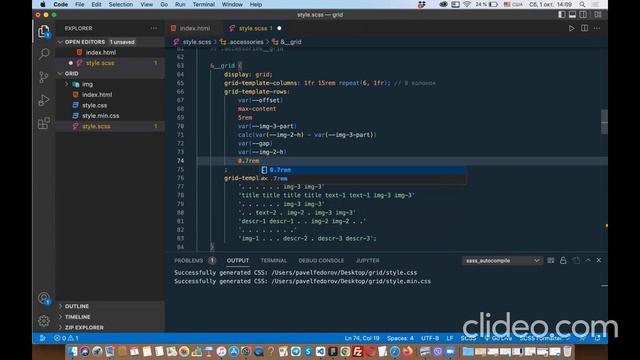Open the Wi-Fi menu bar icon

coord(467,4)
